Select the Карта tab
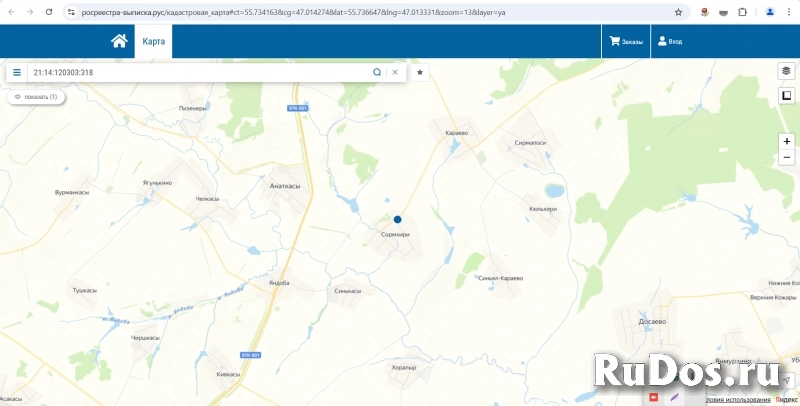800x406 pixels. point(154,41)
